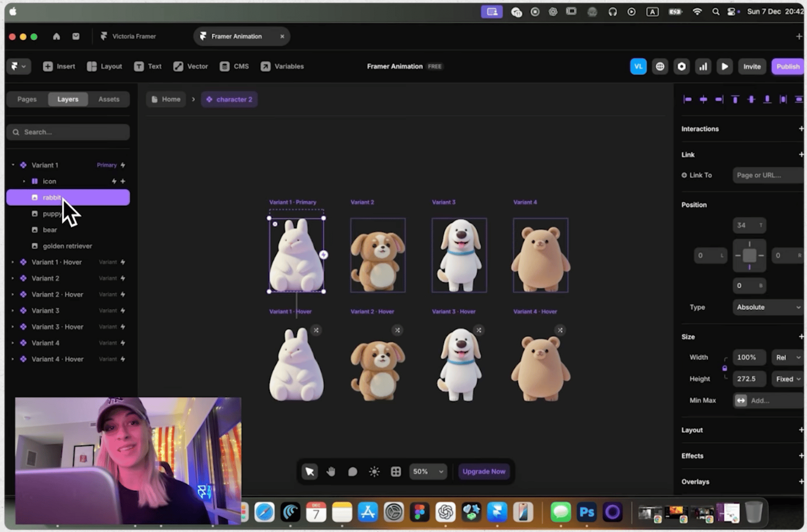The height and width of the screenshot is (532, 807).
Task: Click shuffle icon on Variant 1 Hover
Action: pyautogui.click(x=316, y=330)
